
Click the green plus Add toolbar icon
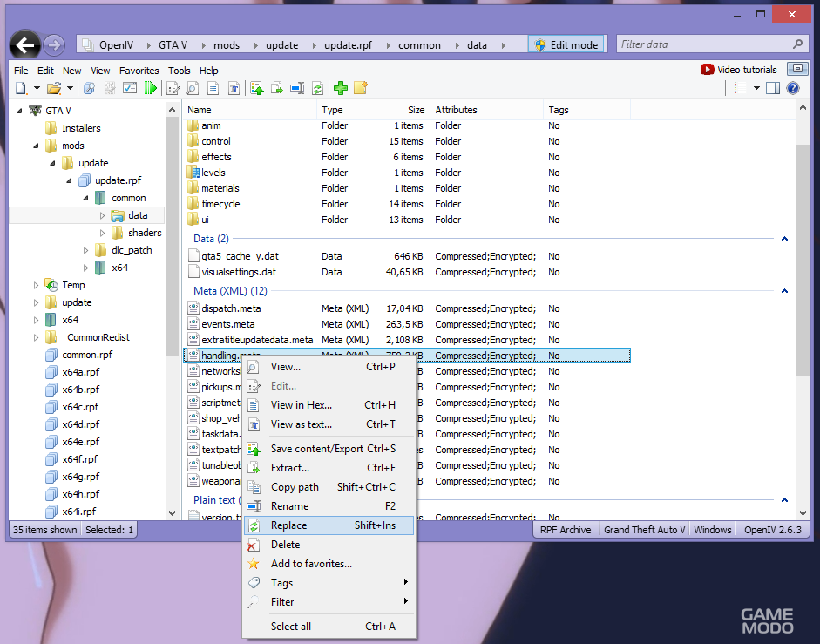(x=341, y=88)
